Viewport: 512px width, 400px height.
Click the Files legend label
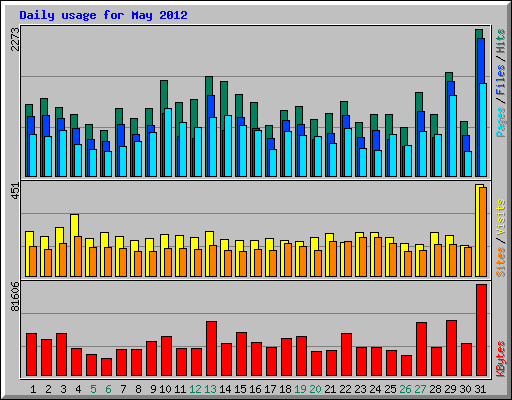pos(501,79)
